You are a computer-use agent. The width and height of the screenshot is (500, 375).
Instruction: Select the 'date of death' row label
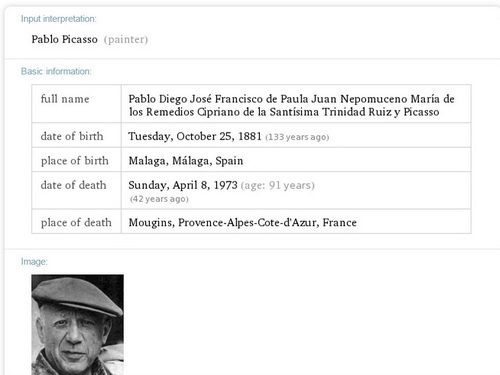(73, 185)
